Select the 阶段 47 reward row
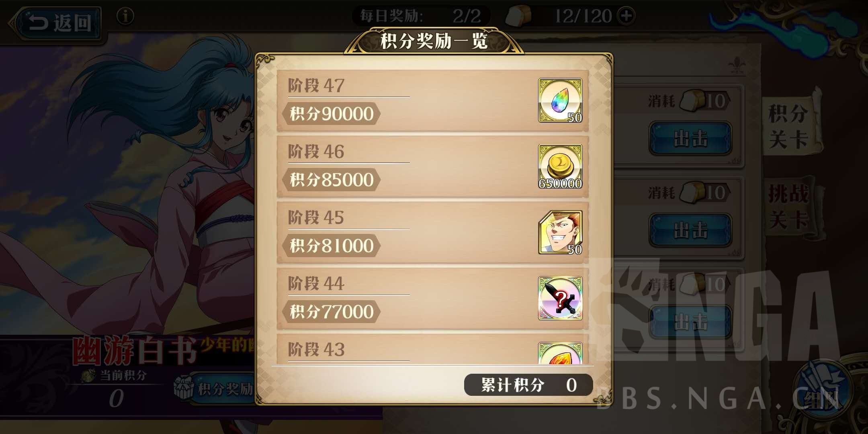The height and width of the screenshot is (434, 868). point(433,100)
